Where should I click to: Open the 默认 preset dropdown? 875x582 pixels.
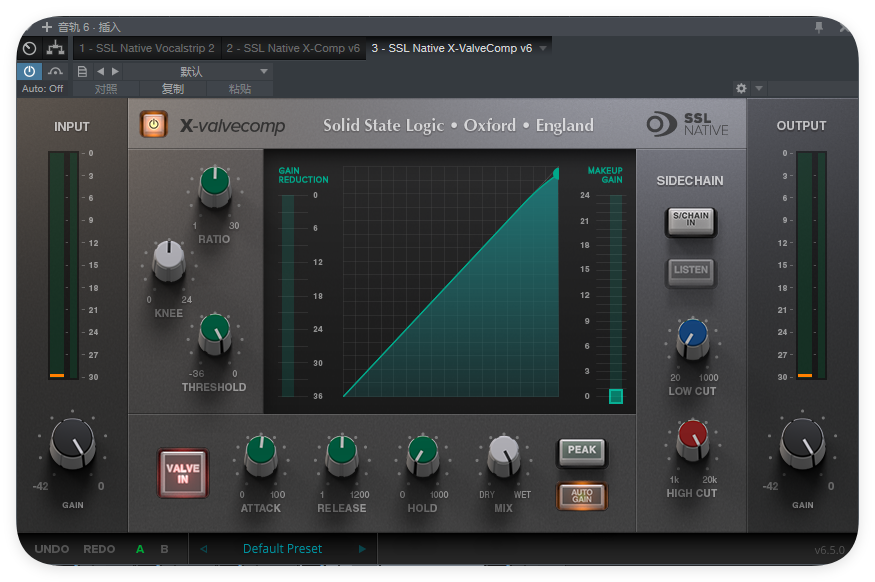[x=198, y=71]
